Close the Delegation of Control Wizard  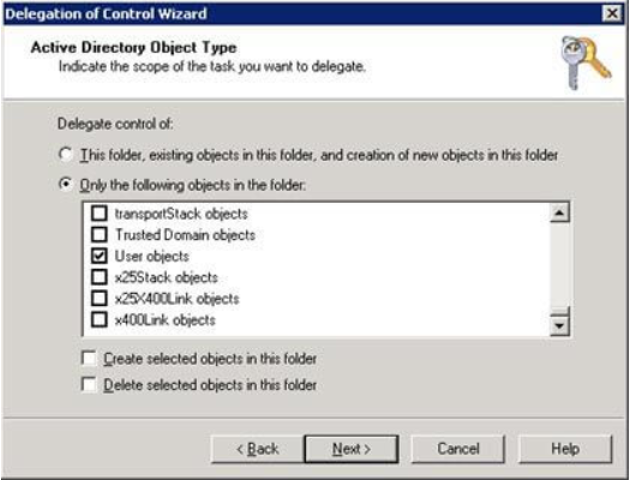coord(612,14)
